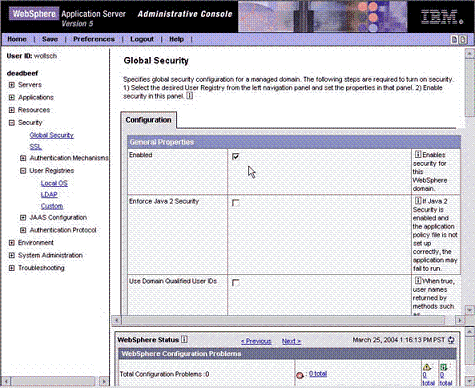Uncheck the Enabled security checkbox
Viewport: 475px width, 388px height.
235,156
